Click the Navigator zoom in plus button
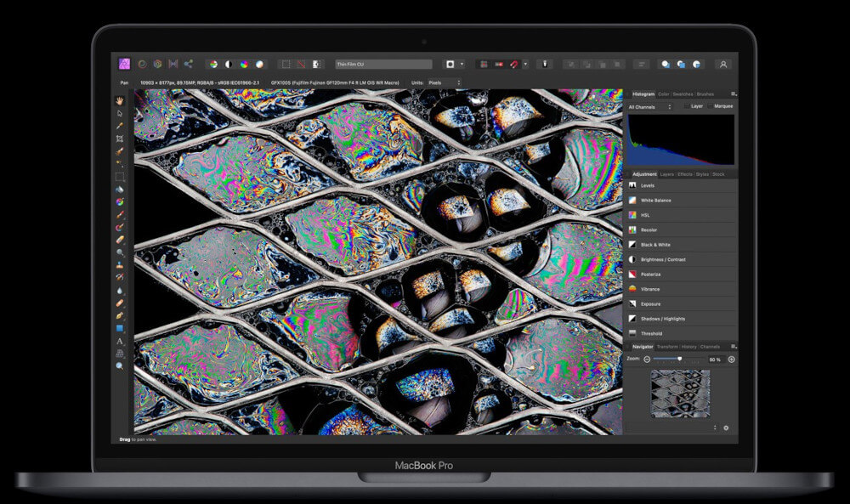Viewport: 850px width, 504px height. tap(731, 360)
